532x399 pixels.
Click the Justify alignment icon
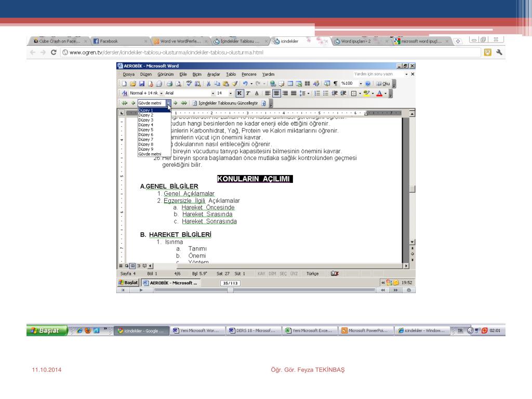pyautogui.click(x=294, y=94)
